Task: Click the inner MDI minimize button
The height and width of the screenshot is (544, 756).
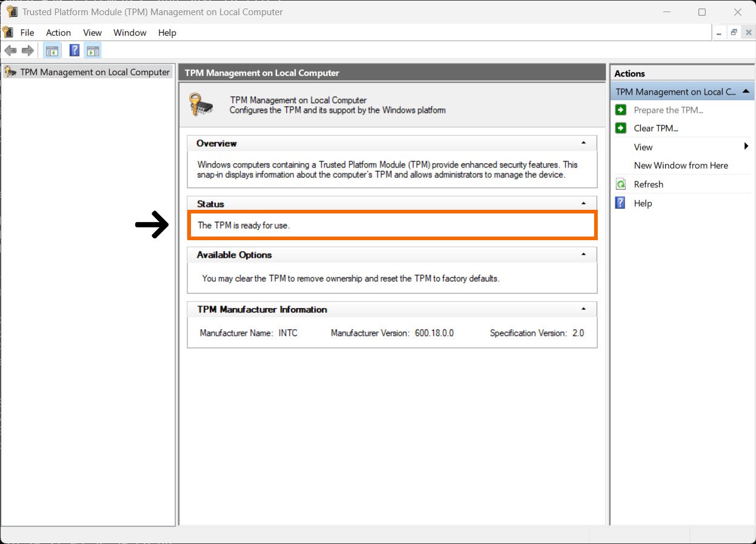Action: click(719, 33)
